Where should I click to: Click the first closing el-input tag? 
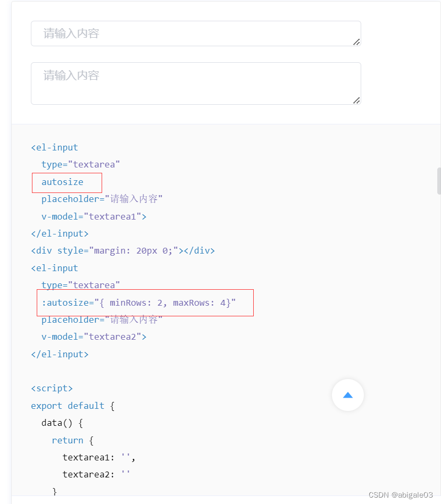click(x=60, y=234)
